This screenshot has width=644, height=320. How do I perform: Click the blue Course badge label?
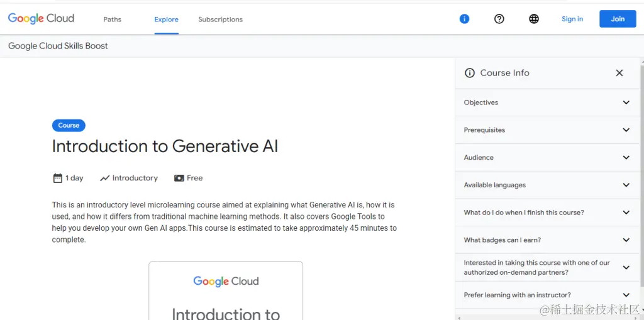(69, 125)
